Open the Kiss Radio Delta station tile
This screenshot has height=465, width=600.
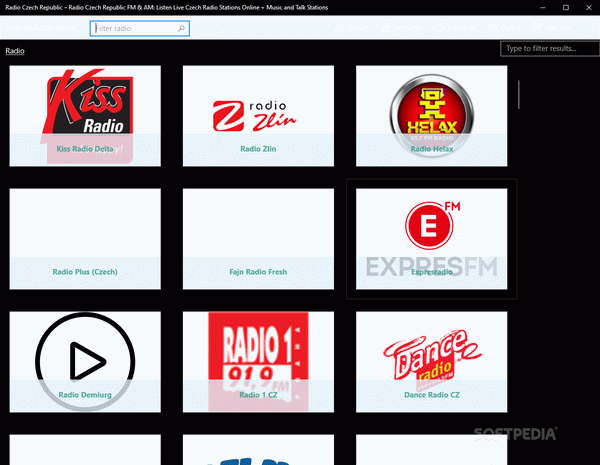85,116
